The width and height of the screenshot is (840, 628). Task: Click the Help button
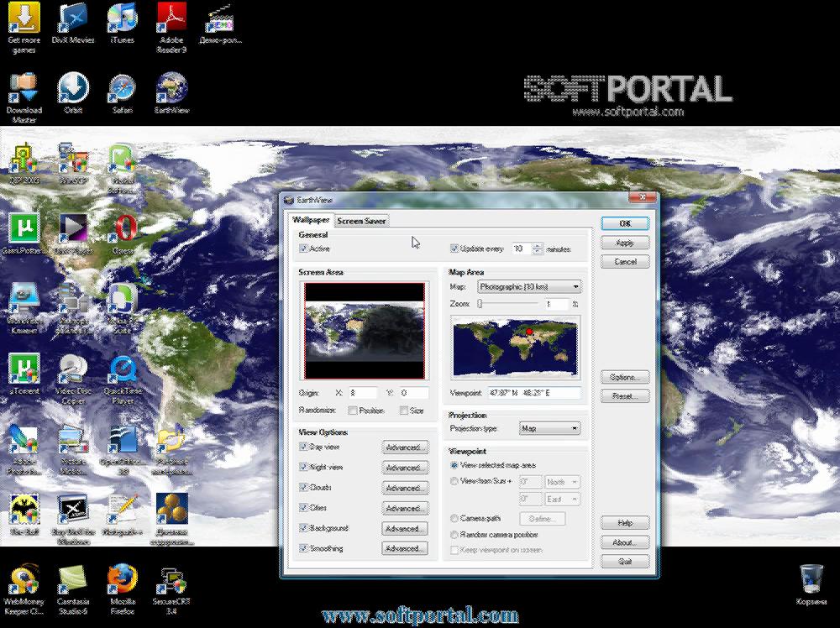tap(625, 522)
